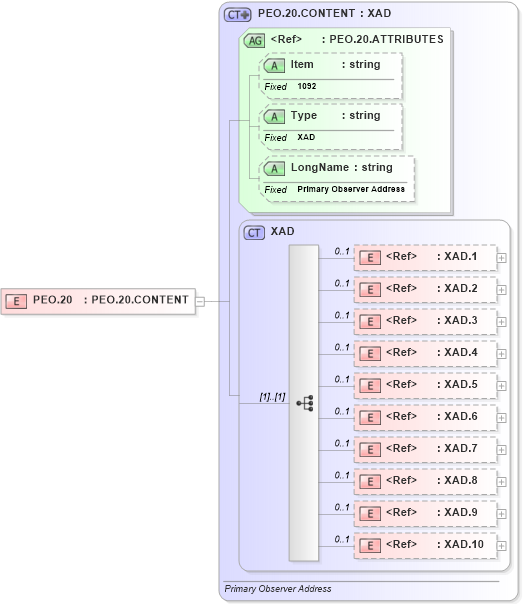
Task: Select the XAD.6 reference label
Action: coord(431,416)
